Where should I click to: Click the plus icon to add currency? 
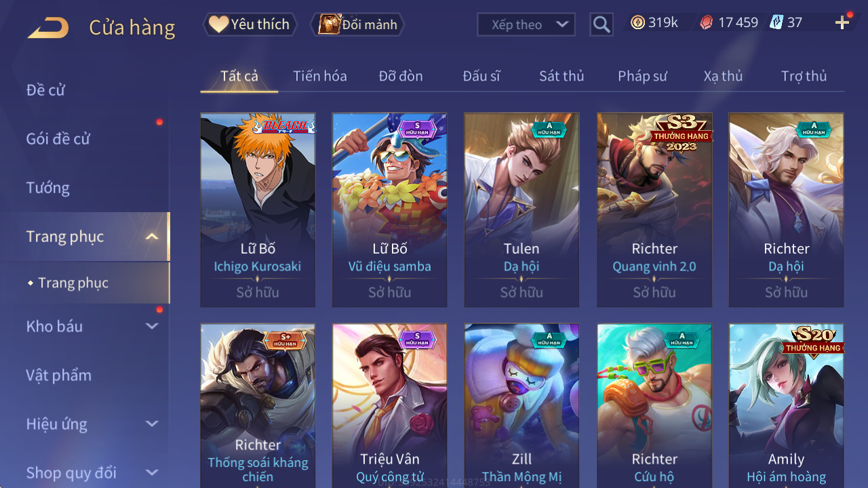[842, 23]
